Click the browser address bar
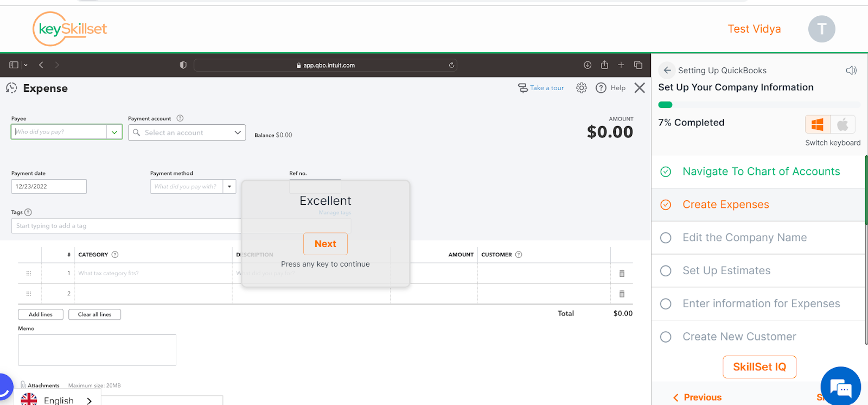868x405 pixels. coord(325,65)
